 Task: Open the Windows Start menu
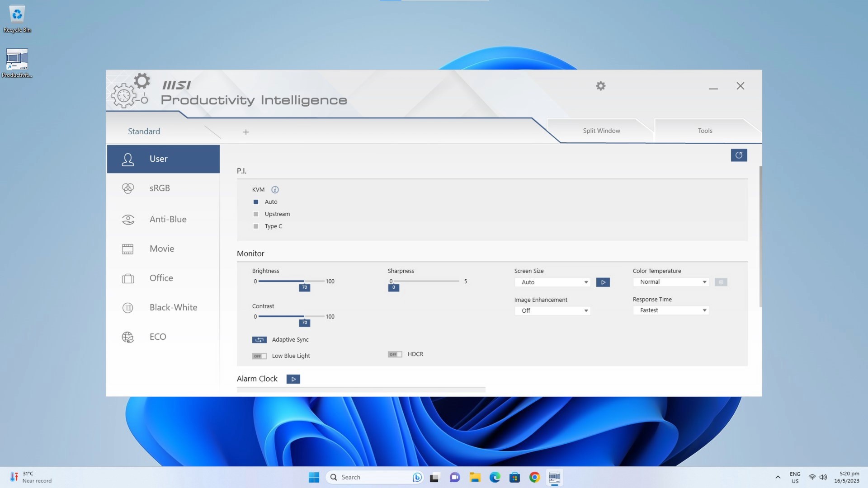tap(314, 477)
